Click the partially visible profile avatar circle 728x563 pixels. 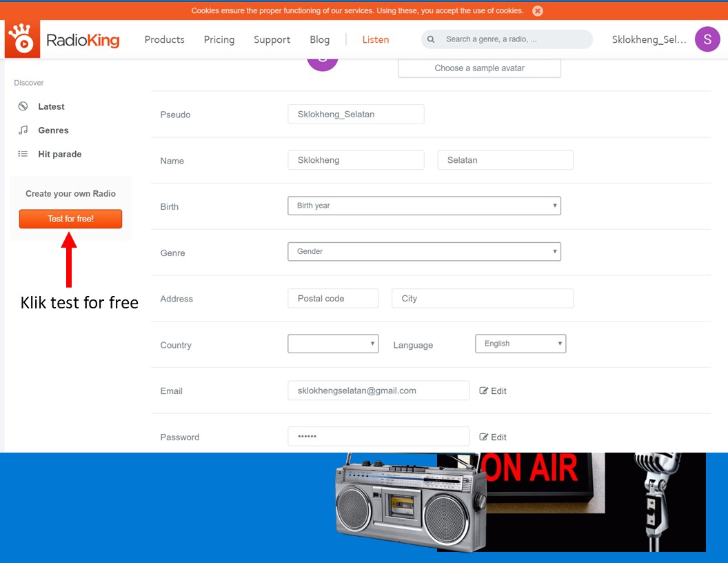click(323, 65)
